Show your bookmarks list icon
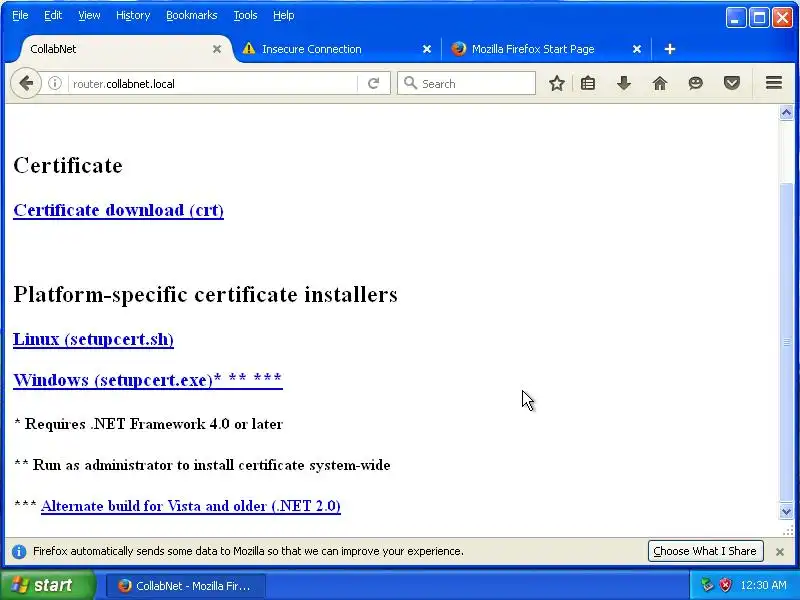800x600 pixels. tap(588, 83)
